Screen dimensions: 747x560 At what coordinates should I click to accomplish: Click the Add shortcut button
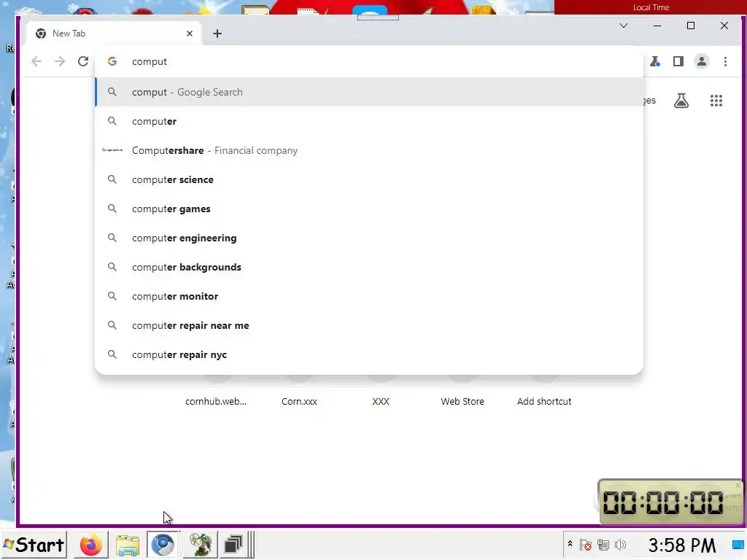pyautogui.click(x=544, y=402)
